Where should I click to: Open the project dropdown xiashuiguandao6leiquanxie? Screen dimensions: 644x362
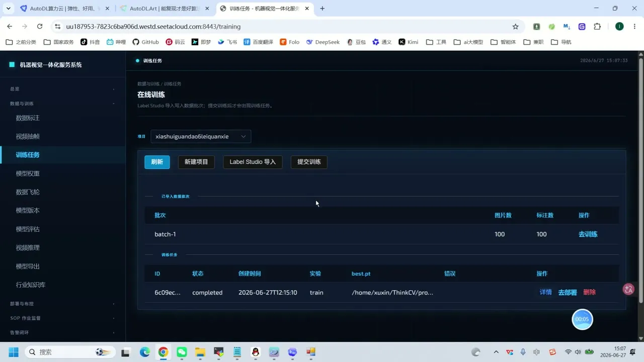tap(201, 136)
